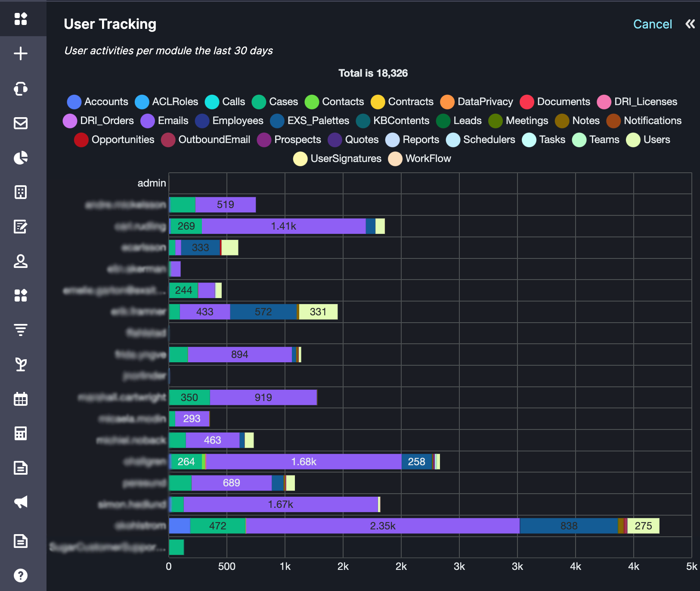Open modules grid icon above the plus icon

click(21, 19)
